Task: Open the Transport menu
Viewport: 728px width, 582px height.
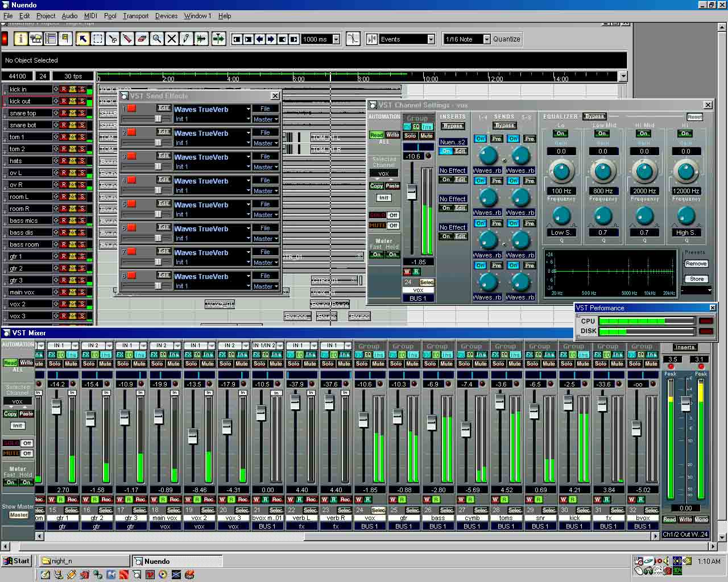Action: (135, 16)
